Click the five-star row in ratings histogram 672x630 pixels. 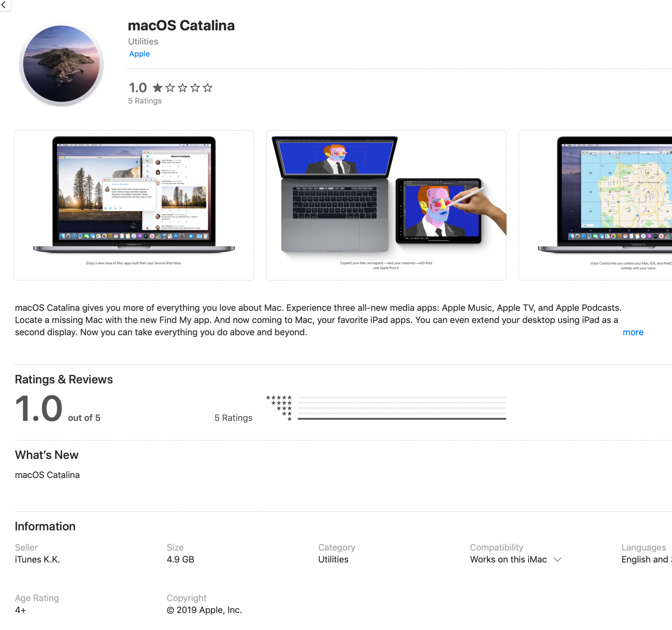279,398
